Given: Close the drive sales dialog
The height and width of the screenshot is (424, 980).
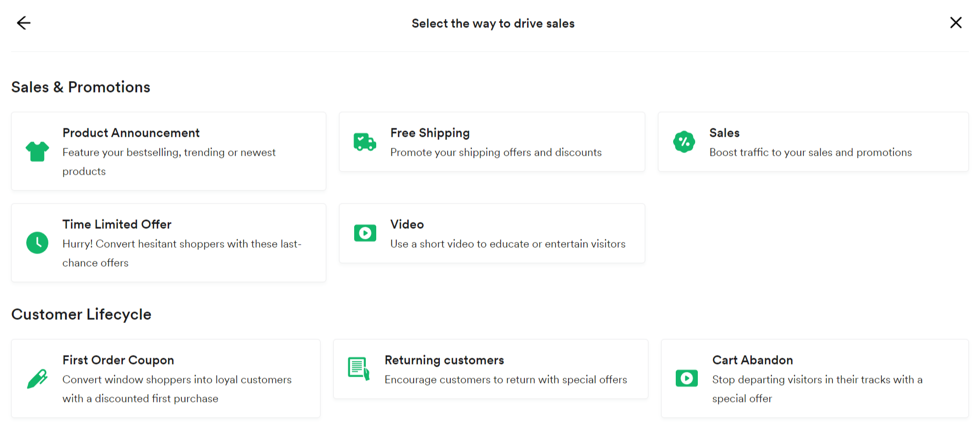Looking at the screenshot, I should [x=955, y=23].
